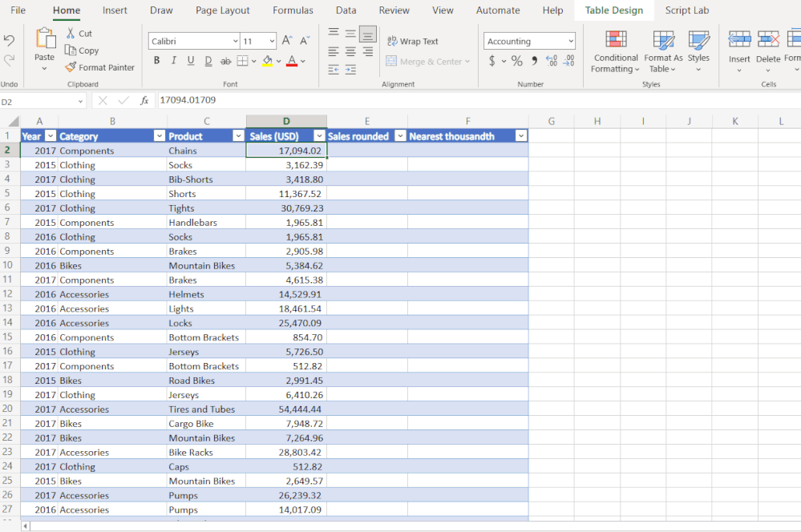Toggle Wrap Text for the selection

coord(412,41)
